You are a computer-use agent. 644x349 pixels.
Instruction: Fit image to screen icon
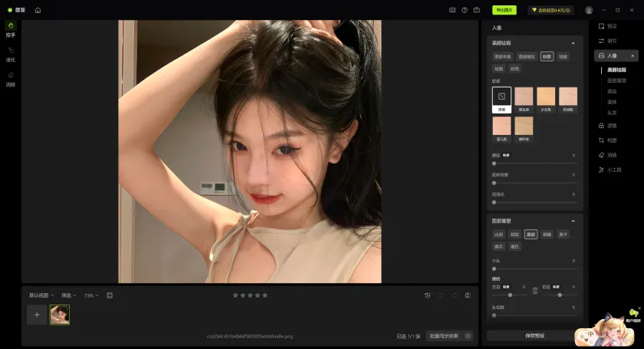point(110,295)
